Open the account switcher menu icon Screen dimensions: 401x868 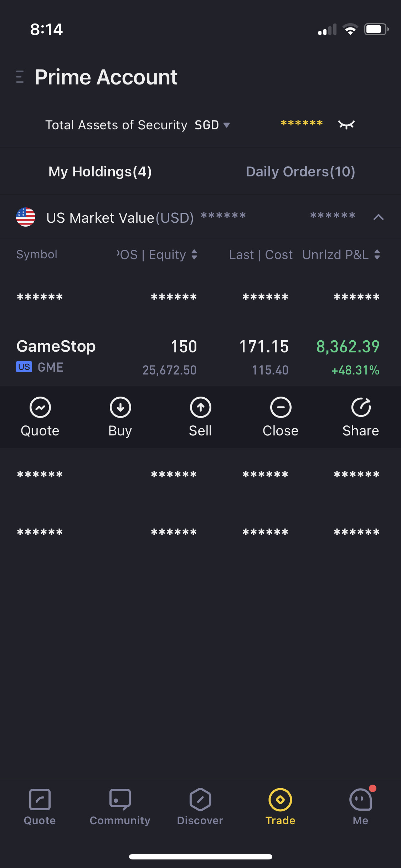20,77
